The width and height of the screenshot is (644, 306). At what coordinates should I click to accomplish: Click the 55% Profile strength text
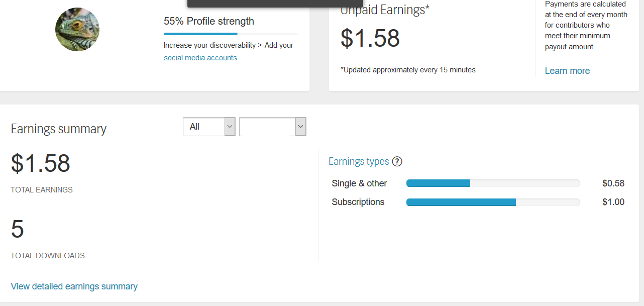(x=209, y=21)
